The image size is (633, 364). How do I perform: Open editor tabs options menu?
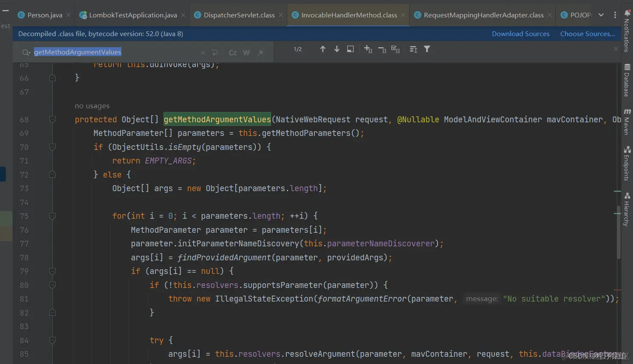(x=615, y=15)
